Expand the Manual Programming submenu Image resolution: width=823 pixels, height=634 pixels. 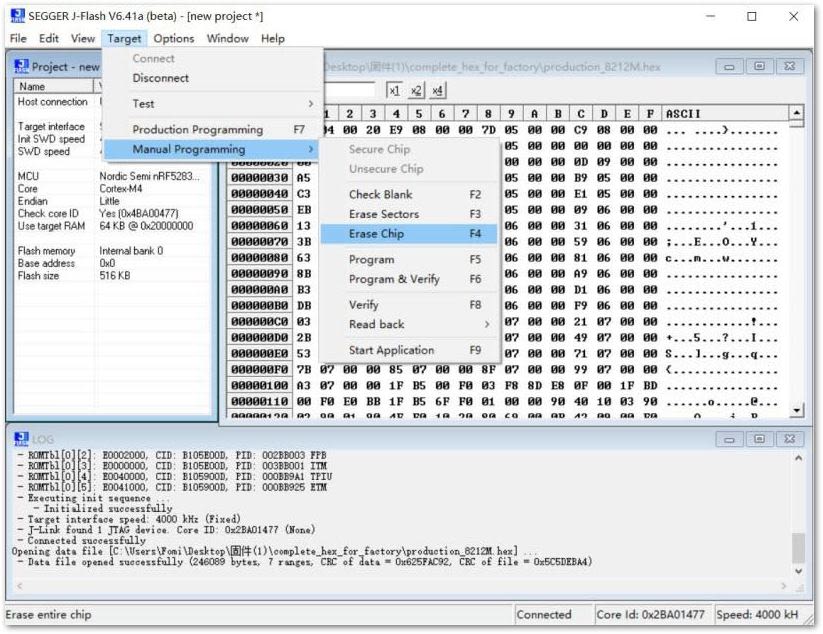click(x=212, y=149)
